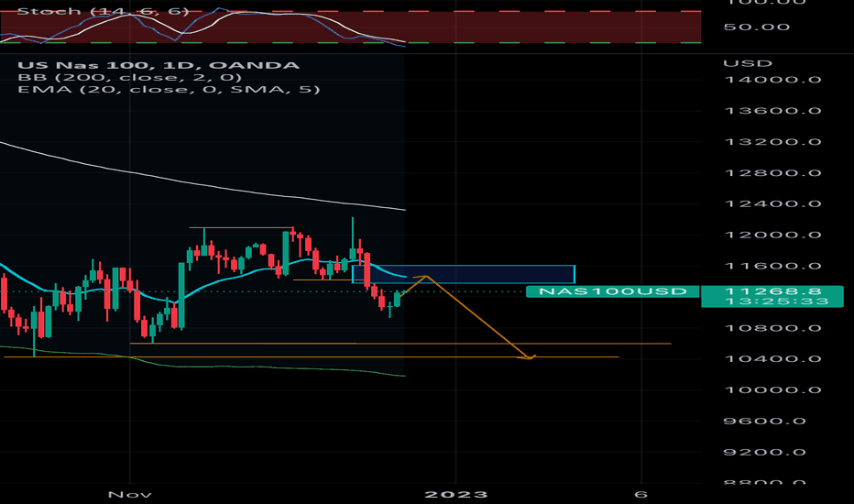Image resolution: width=854 pixels, height=504 pixels.
Task: Click the USD currency label on price axis
Action: click(x=748, y=64)
